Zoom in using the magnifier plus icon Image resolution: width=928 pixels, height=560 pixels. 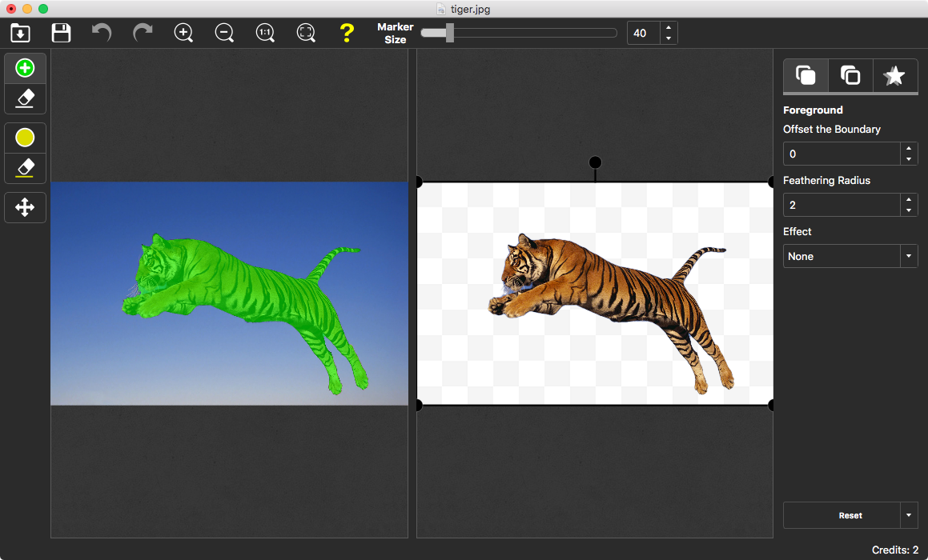coord(183,33)
